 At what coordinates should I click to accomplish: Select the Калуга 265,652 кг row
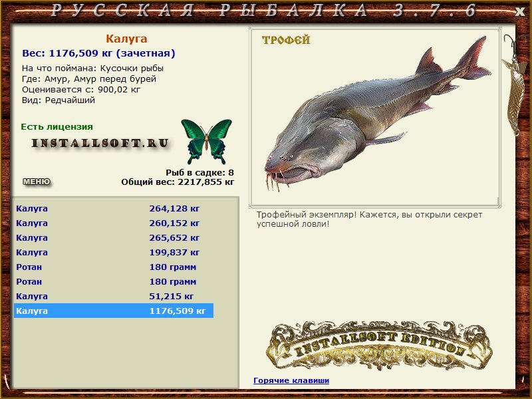114,237
